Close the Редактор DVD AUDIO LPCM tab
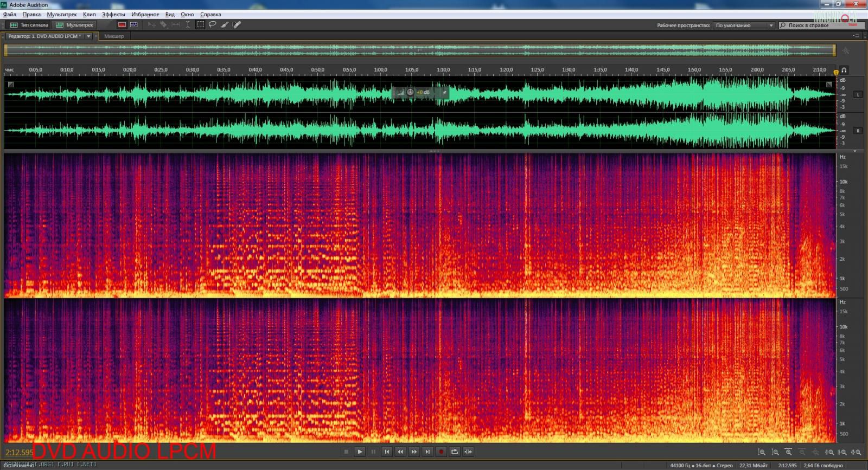The height and width of the screenshot is (470, 868). click(96, 36)
